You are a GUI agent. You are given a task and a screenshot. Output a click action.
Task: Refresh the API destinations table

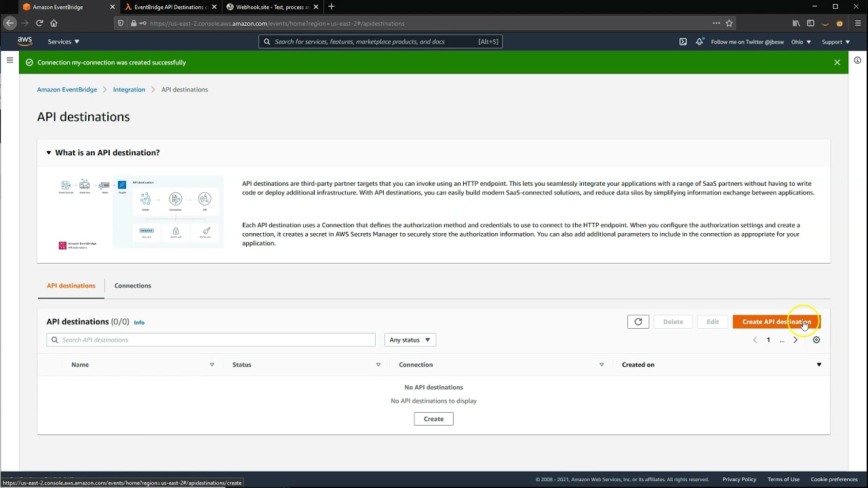(x=638, y=322)
